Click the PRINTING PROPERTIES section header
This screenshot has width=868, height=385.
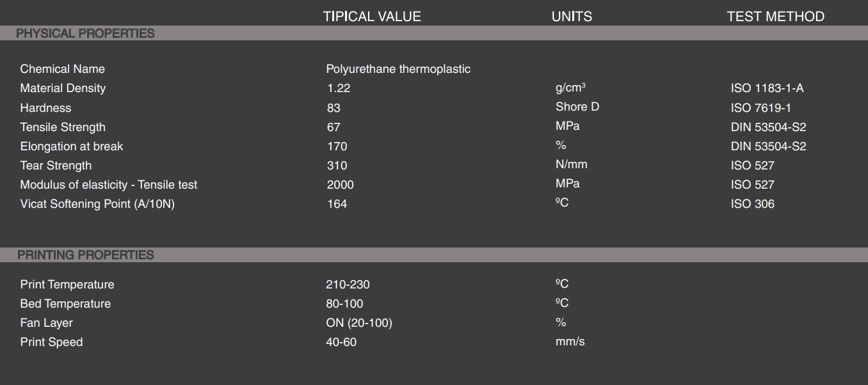(x=86, y=255)
